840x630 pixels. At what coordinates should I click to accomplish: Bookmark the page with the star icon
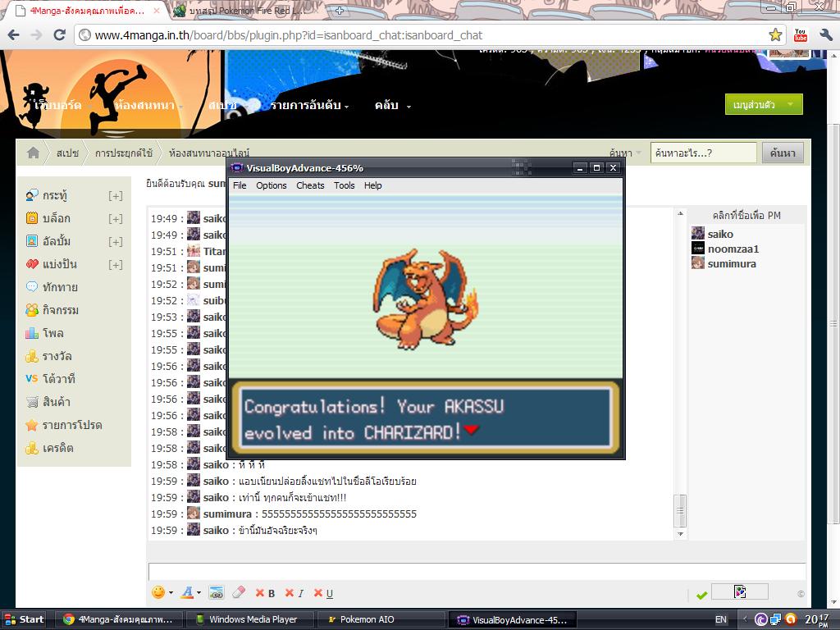[x=775, y=35]
